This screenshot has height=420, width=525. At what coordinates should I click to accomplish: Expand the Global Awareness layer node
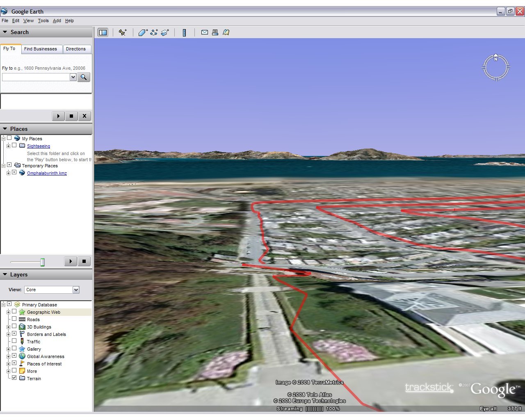tap(8, 356)
